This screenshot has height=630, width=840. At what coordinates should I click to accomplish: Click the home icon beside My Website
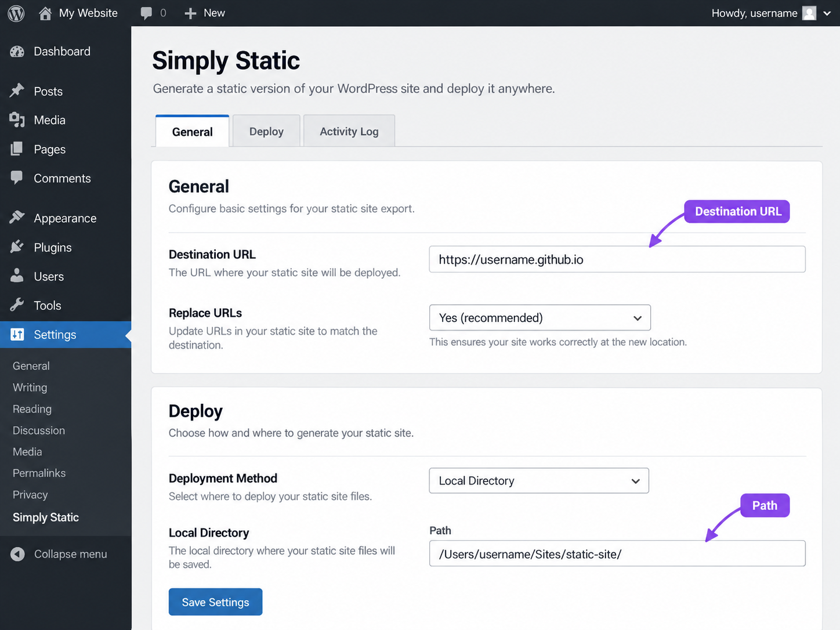[45, 13]
